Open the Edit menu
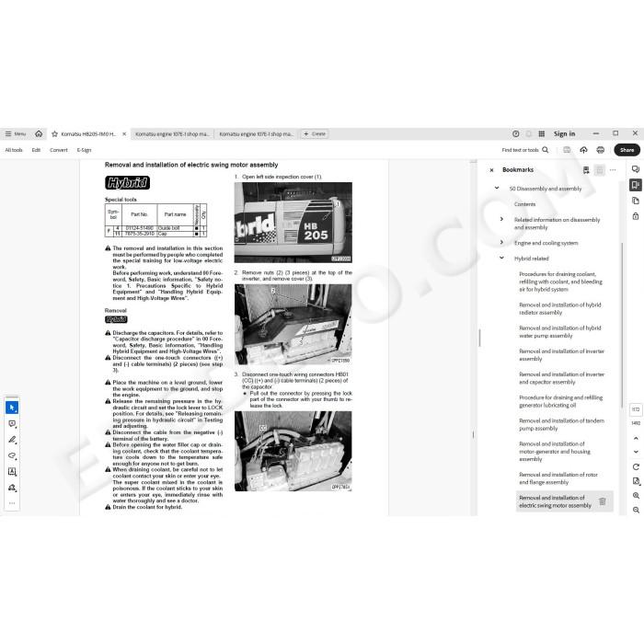The height and width of the screenshot is (644, 644). click(x=36, y=150)
